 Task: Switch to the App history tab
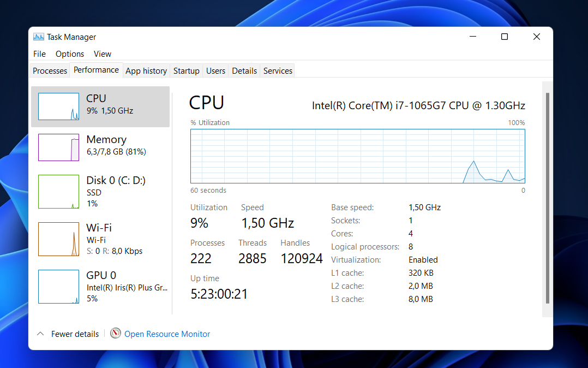pos(146,70)
